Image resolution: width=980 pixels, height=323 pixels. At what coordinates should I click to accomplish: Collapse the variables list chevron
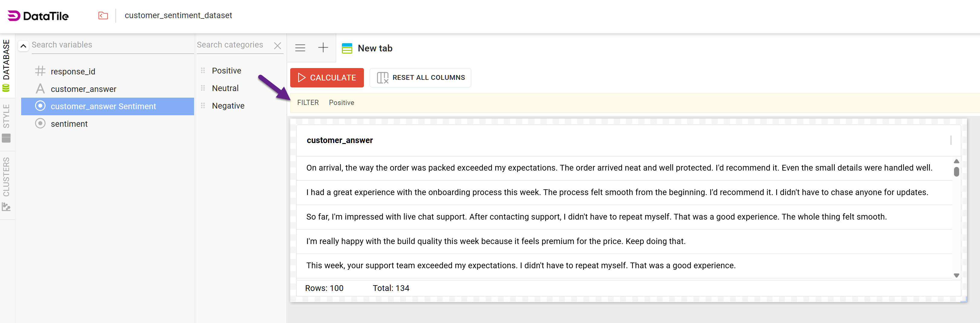click(23, 46)
